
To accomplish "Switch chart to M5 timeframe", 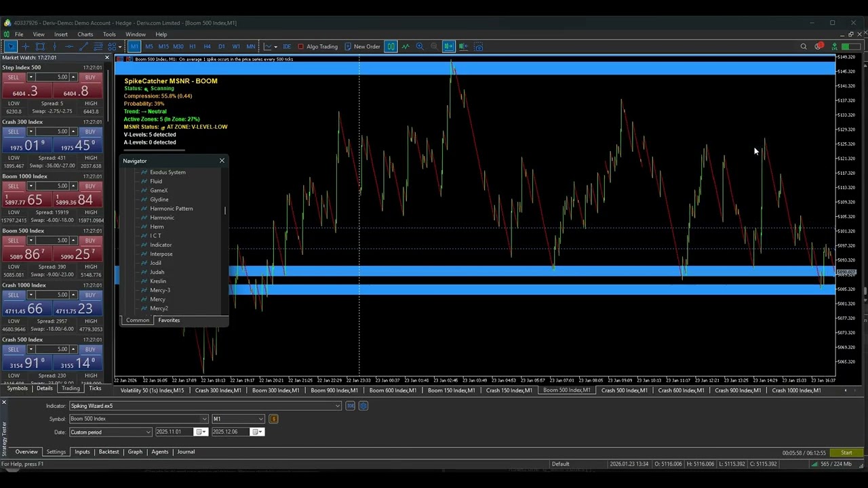I will click(149, 47).
